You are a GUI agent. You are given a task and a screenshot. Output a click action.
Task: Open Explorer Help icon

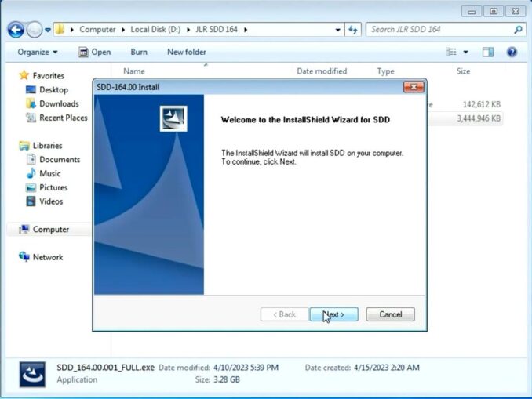(512, 52)
